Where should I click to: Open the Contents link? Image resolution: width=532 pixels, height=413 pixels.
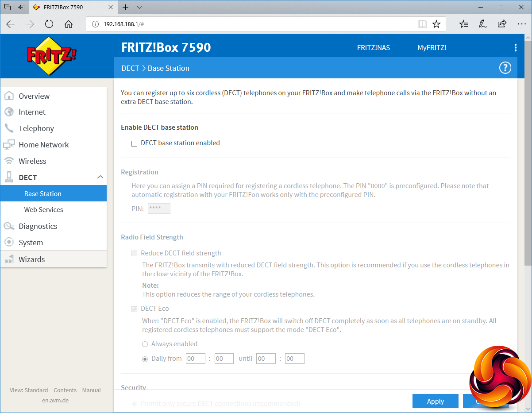click(x=65, y=390)
